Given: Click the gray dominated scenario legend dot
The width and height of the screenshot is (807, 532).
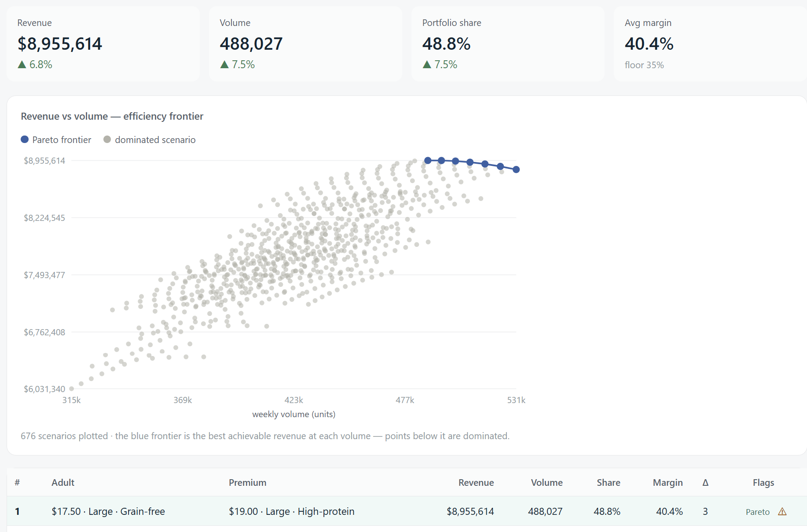Looking at the screenshot, I should click(x=107, y=139).
